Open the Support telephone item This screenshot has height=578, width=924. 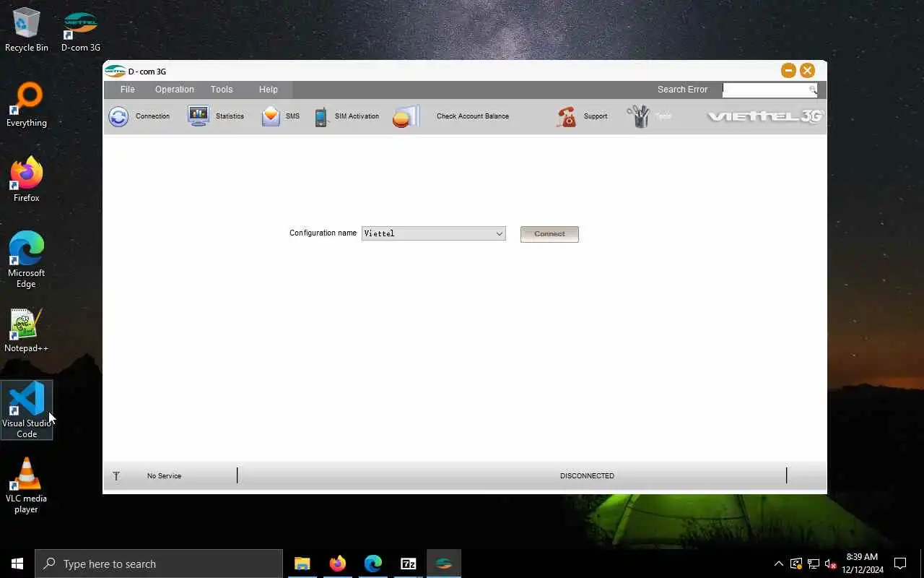(x=582, y=116)
